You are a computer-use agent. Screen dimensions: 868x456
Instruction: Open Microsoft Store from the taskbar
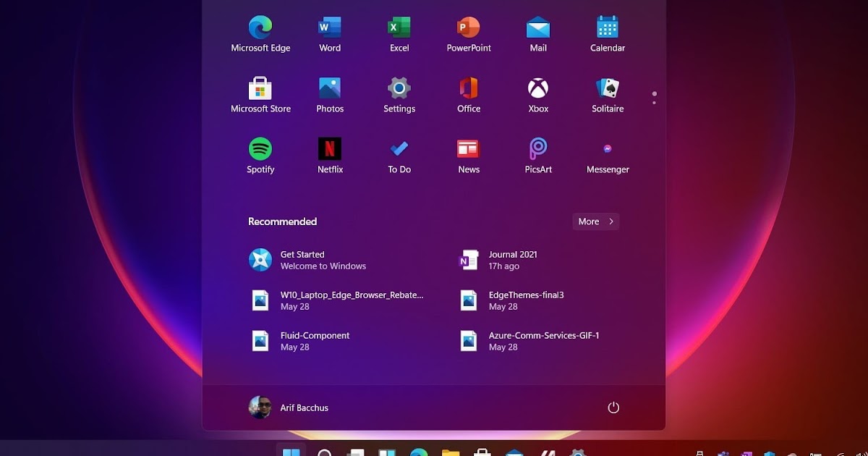(x=482, y=453)
